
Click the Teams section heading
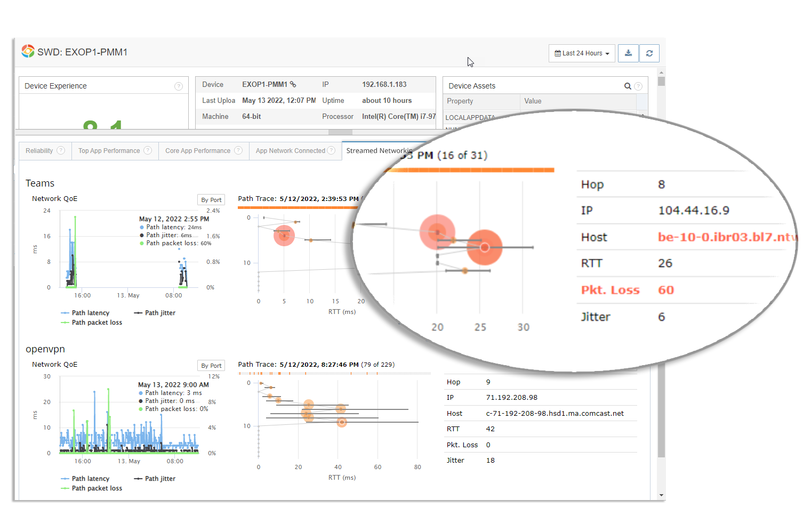tap(40, 183)
